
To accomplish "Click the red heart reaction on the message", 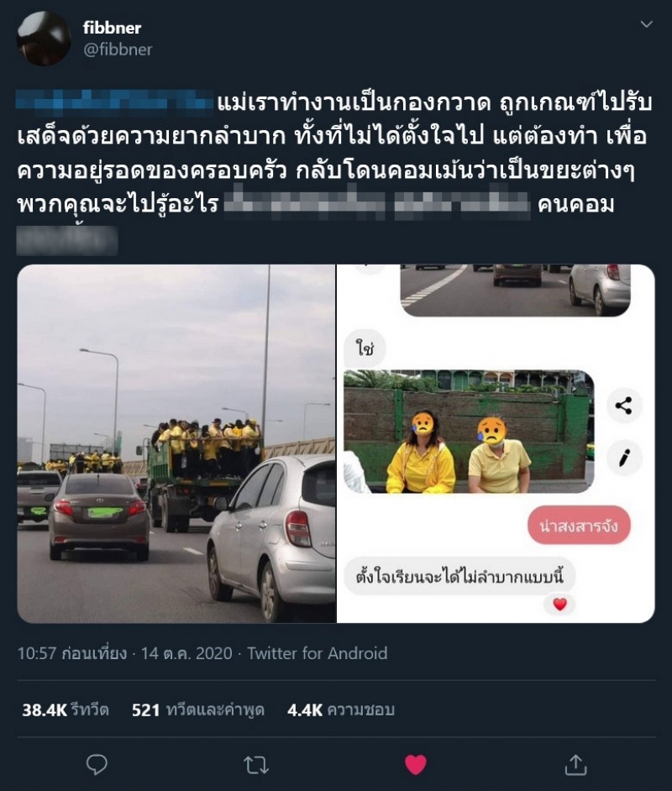I will click(x=559, y=604).
